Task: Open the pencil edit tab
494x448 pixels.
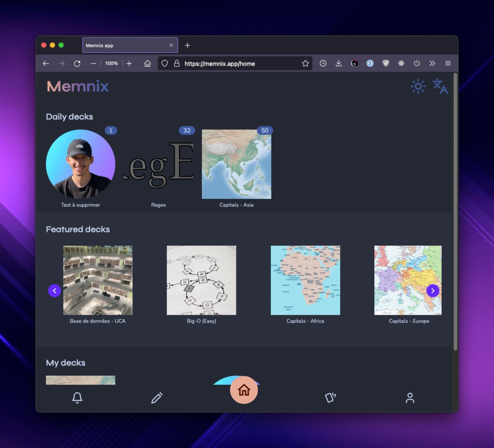Action: 157,398
